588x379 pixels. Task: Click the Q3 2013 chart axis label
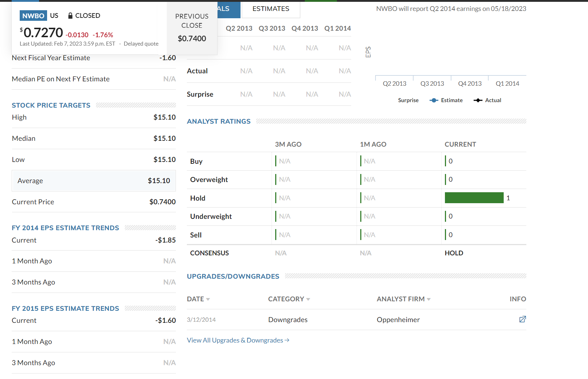[x=432, y=84]
